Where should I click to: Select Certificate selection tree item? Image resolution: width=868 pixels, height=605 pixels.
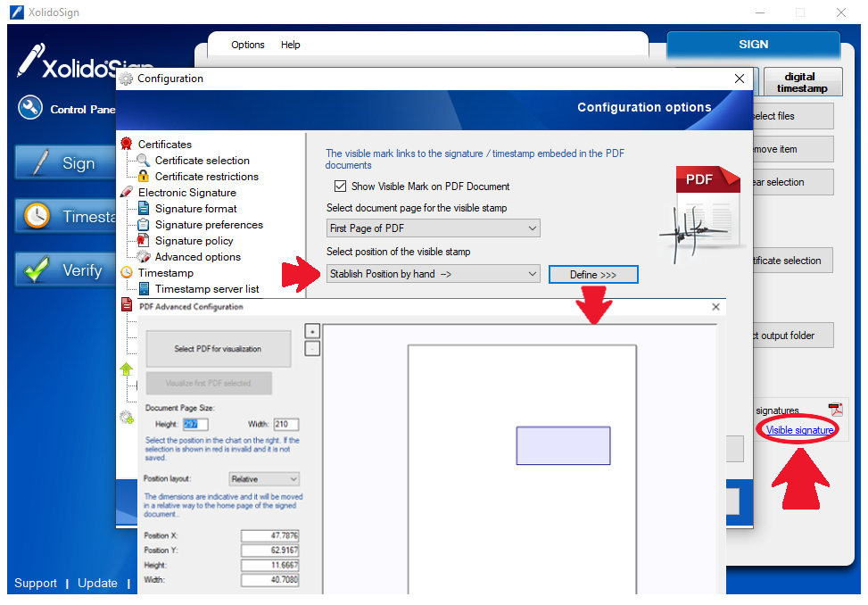pos(202,160)
